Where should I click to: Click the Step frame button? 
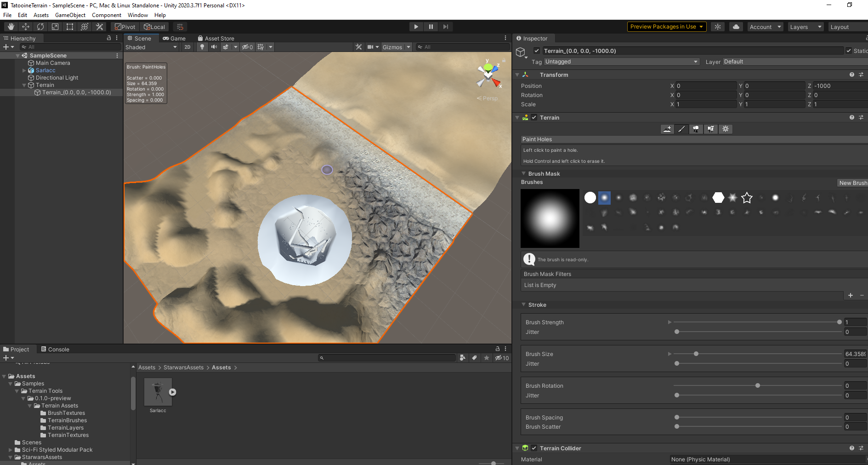pyautogui.click(x=445, y=27)
